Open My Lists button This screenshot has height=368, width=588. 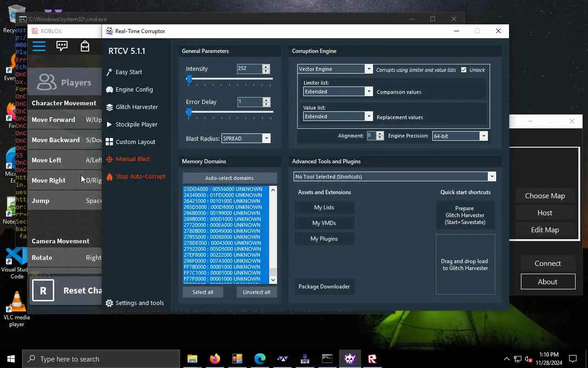point(324,207)
